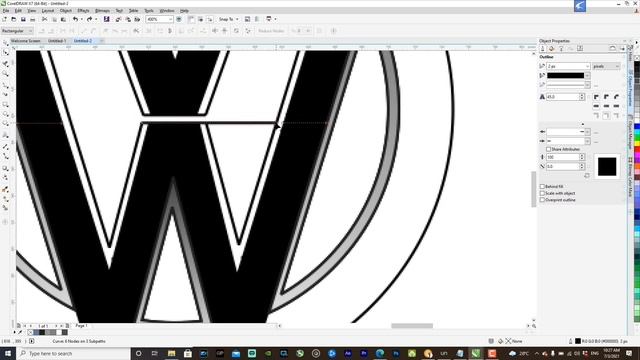Click the Open file icon in toolbar
Image resolution: width=640 pixels, height=360 pixels.
pyautogui.click(x=13, y=19)
